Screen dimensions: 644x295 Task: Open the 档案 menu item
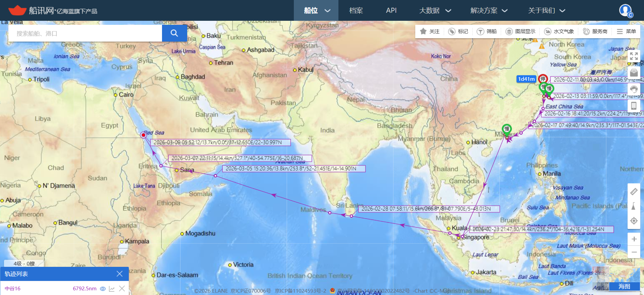[x=356, y=10]
